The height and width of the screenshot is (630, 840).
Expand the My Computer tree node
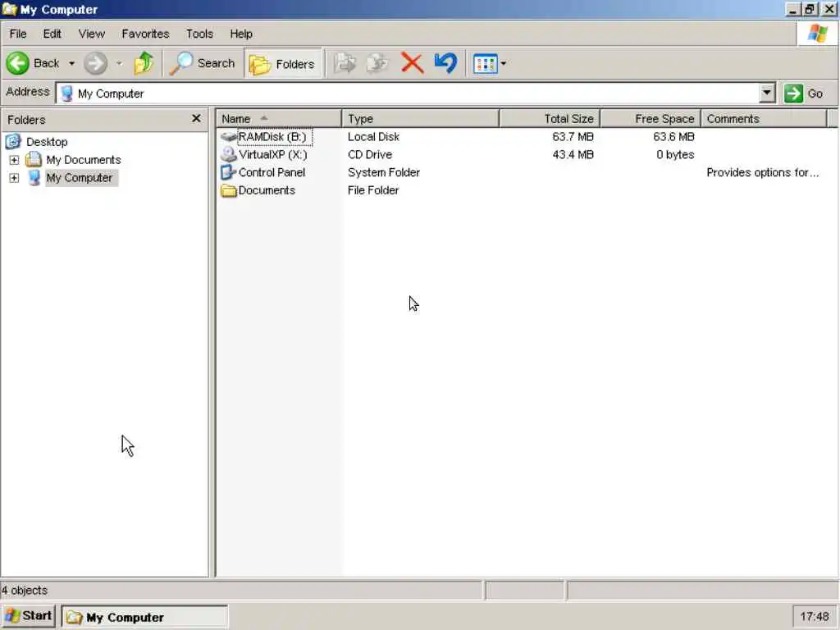14,178
